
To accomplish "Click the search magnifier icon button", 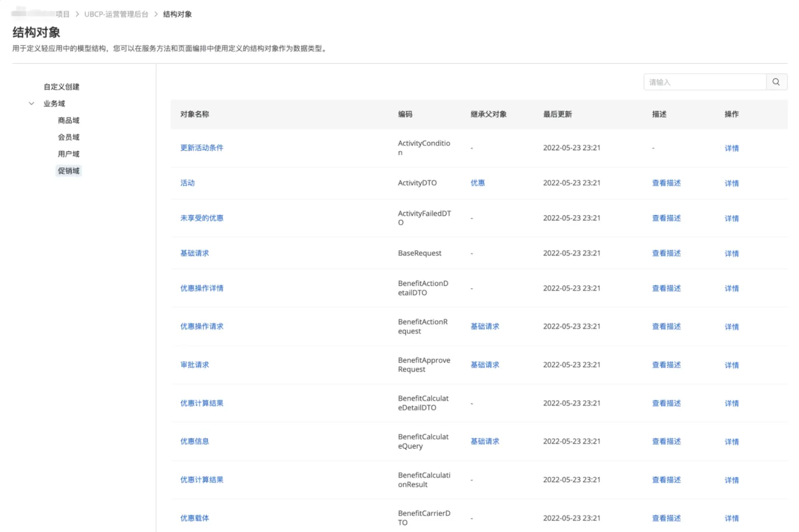I will pos(776,82).
